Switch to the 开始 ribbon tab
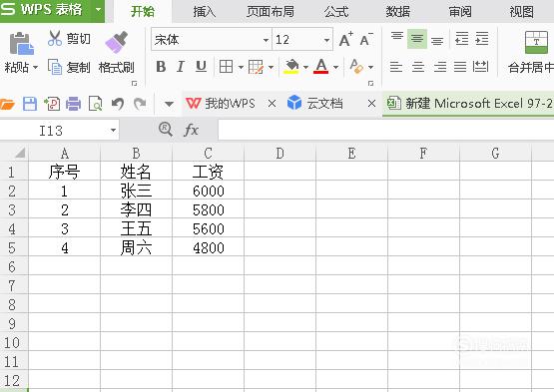The image size is (554, 392). (143, 11)
